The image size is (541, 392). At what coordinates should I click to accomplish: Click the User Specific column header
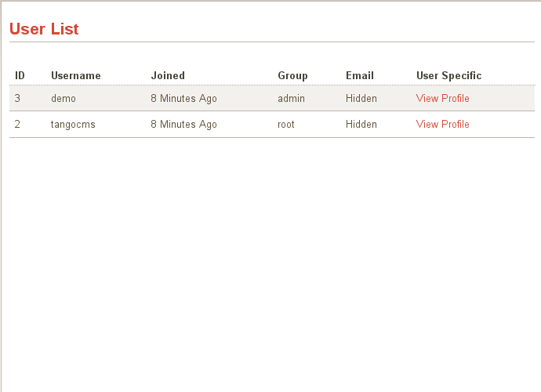449,75
